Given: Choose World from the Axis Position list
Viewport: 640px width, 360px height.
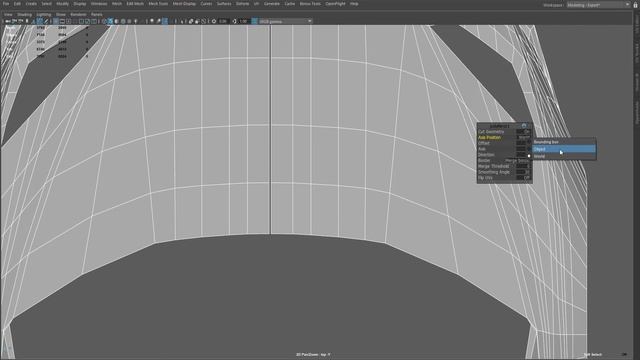Looking at the screenshot, I should click(564, 156).
